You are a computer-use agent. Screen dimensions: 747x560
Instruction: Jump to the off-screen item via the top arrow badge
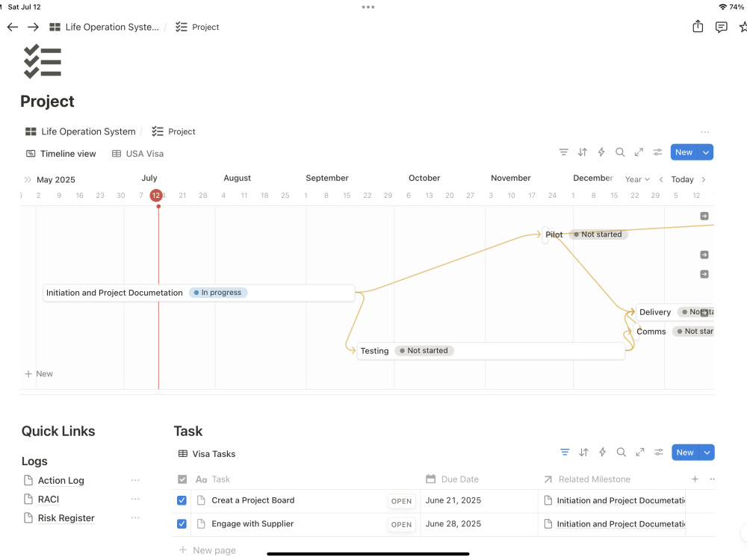704,217
